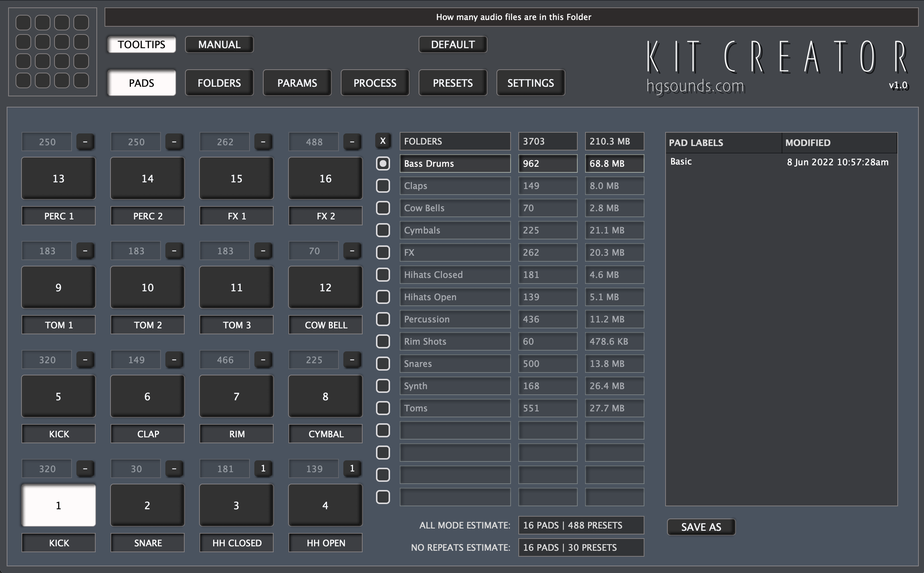
Task: Open the MANUAL
Action: (x=219, y=44)
